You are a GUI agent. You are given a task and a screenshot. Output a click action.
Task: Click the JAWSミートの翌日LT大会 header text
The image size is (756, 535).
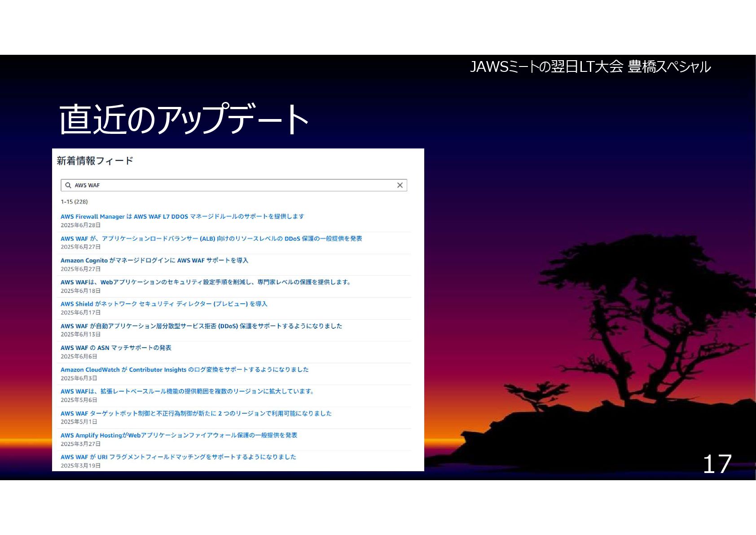coord(590,66)
